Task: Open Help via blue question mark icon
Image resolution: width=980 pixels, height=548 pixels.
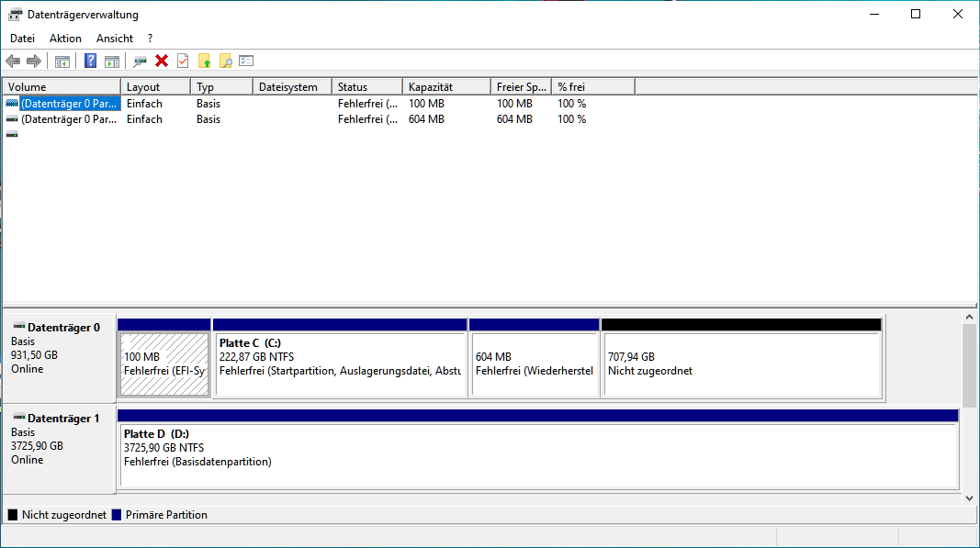Action: pos(90,61)
